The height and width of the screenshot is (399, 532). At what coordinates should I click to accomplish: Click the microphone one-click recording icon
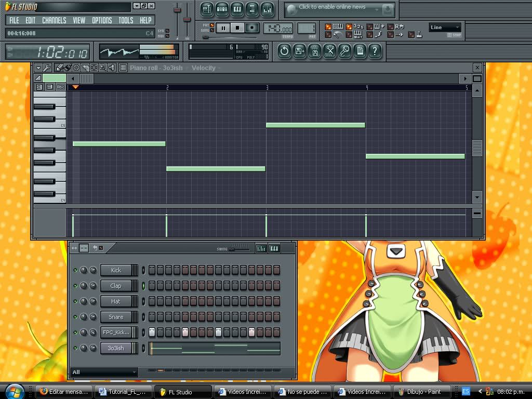tap(344, 50)
